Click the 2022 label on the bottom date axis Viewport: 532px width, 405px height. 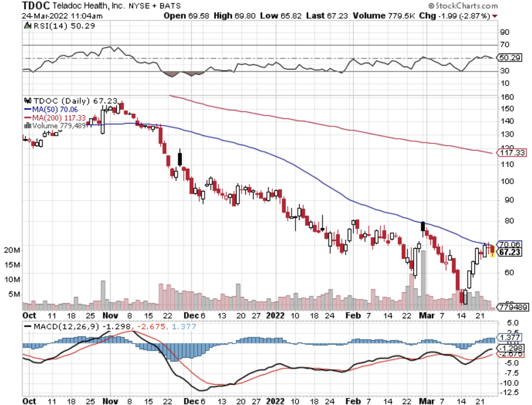[275, 400]
